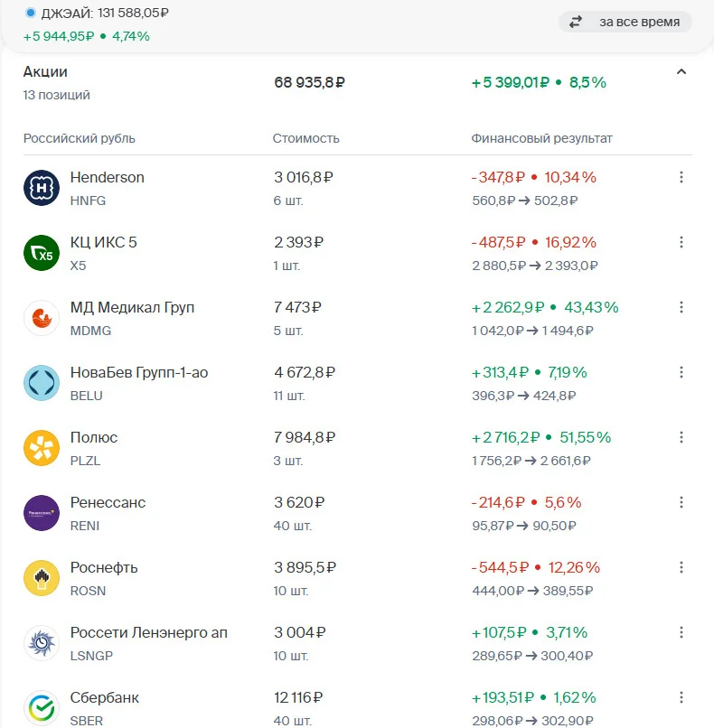The image size is (714, 728).
Task: Open the three-dot menu for КЦ ИКС 5
Action: (681, 242)
